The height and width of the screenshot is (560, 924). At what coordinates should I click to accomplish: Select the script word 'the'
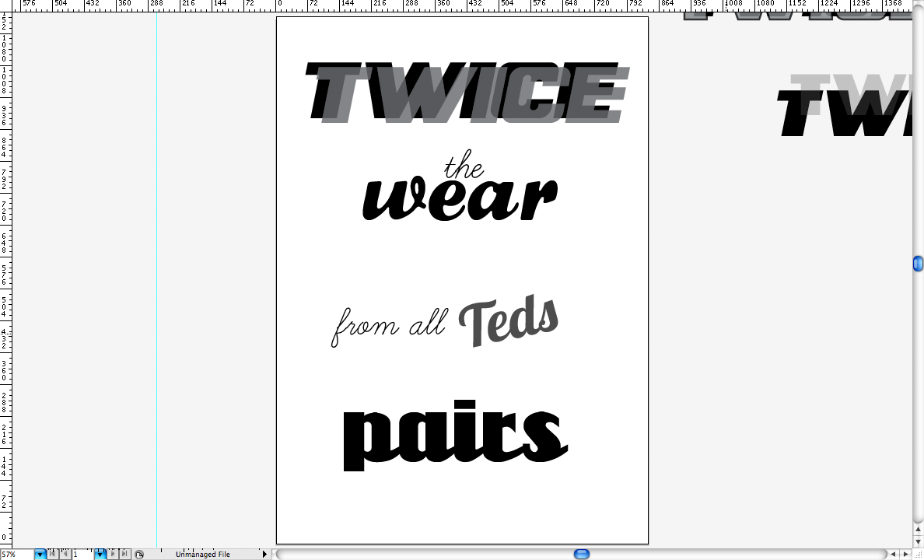[x=464, y=164]
